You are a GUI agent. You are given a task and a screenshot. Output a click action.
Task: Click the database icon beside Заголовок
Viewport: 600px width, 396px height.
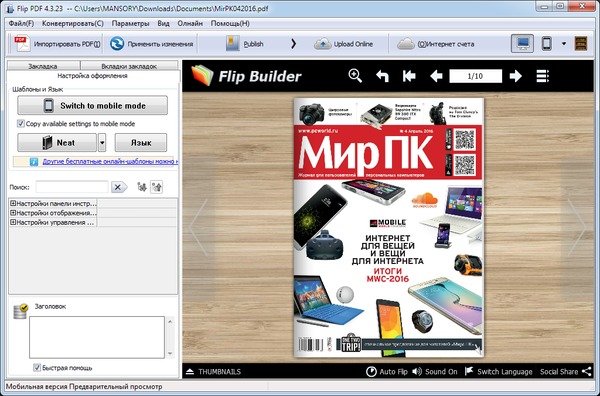tap(20, 311)
